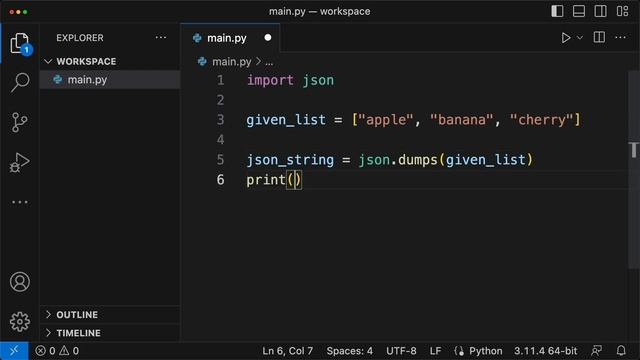The height and width of the screenshot is (360, 640).
Task: Open the Accounts menu
Action: tap(20, 282)
